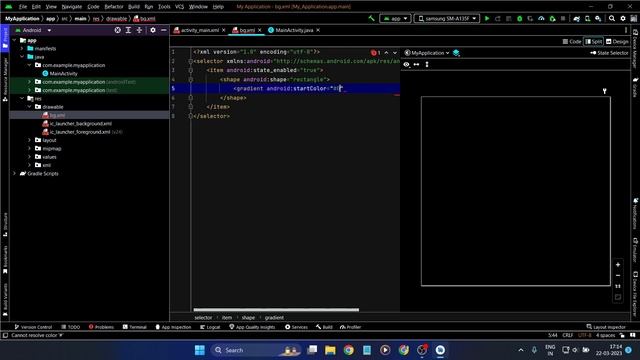Viewport: 640px width, 360px height.
Task: Run the app with green play button
Action: pyautogui.click(x=487, y=18)
